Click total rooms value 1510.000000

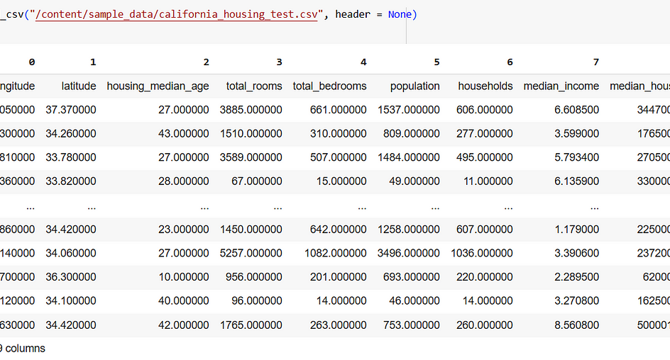tap(251, 134)
